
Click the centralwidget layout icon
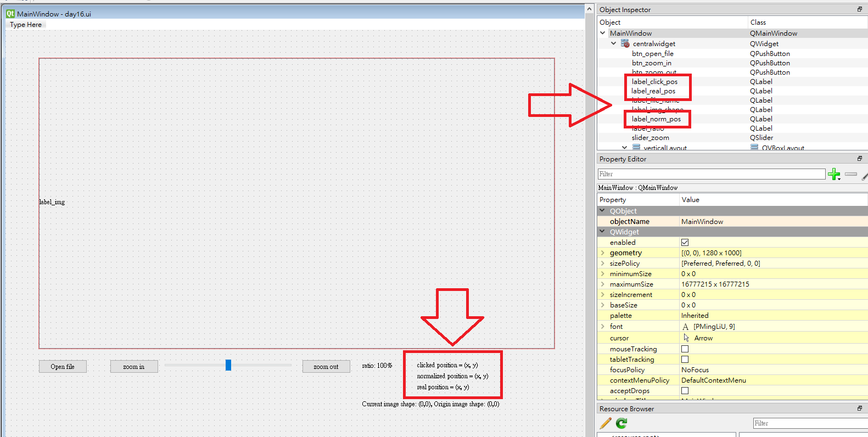pos(625,43)
